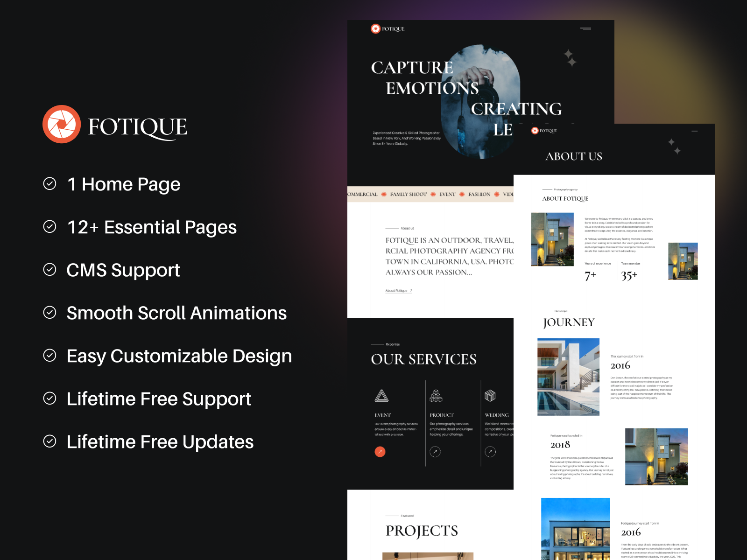Click the sparkle stars decoration in hero

(x=570, y=58)
